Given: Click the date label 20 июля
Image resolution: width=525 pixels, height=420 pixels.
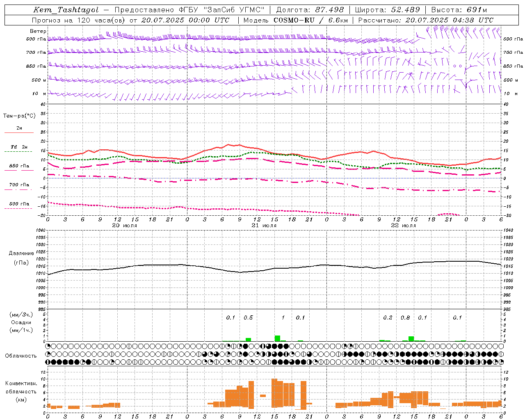Looking at the screenshot, I should pyautogui.click(x=125, y=226).
